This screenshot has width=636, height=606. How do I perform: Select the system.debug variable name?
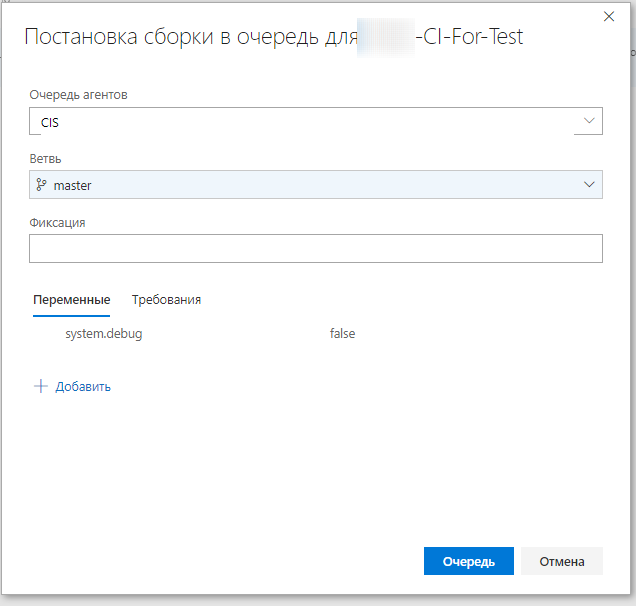pyautogui.click(x=104, y=334)
